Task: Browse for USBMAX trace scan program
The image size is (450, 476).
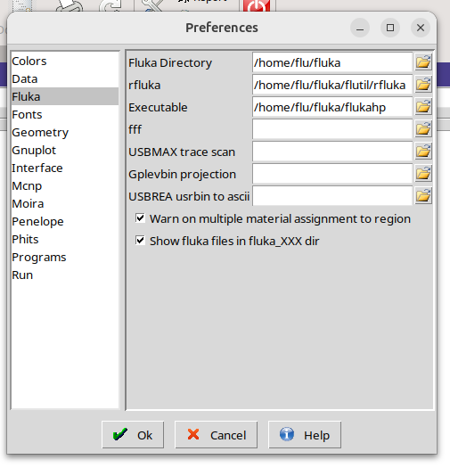Action: coord(423,152)
